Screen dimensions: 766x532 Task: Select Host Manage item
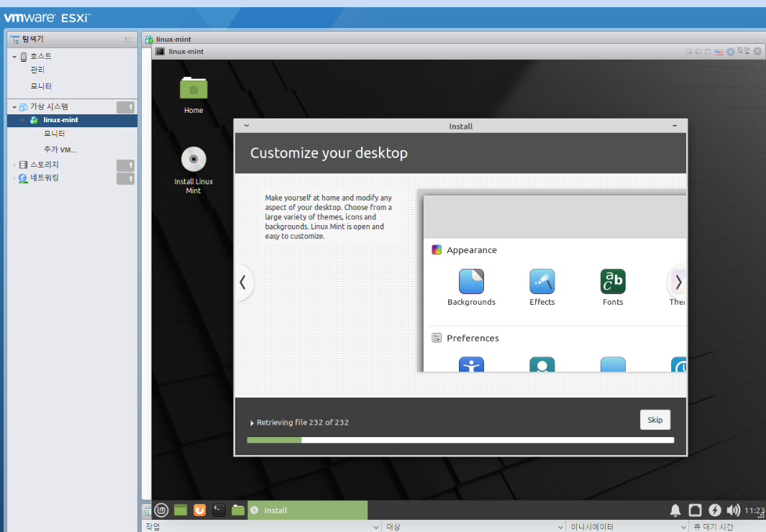[x=37, y=70]
